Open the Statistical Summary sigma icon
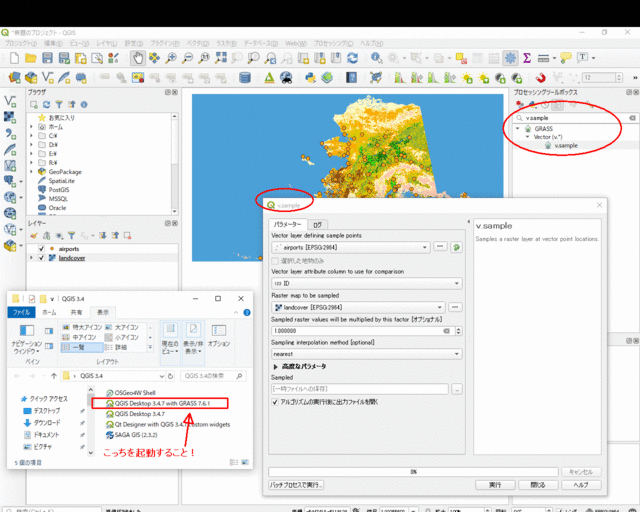 (527, 58)
